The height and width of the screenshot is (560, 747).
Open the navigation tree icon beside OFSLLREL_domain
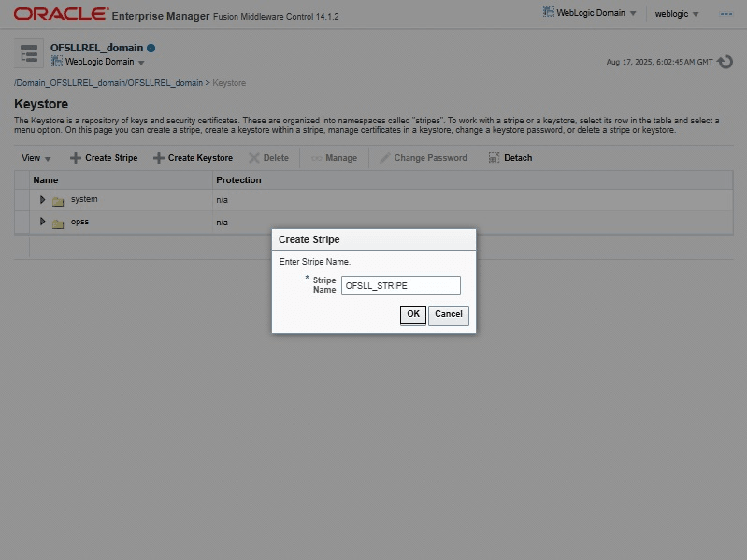tap(29, 53)
